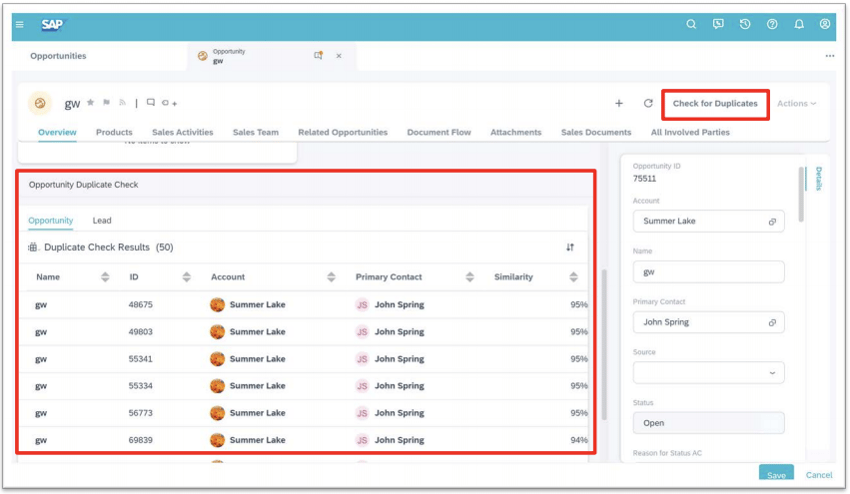Open the Sales Team tab
The width and height of the screenshot is (850, 494).
(x=256, y=132)
